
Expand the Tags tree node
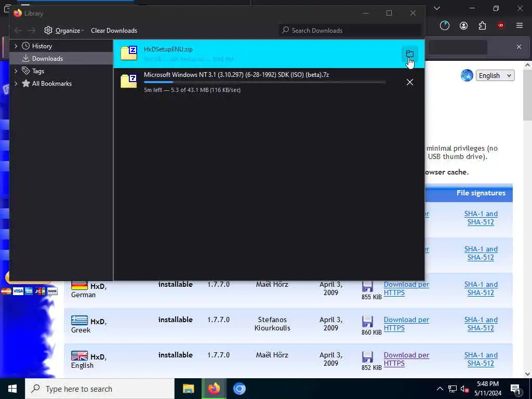[16, 71]
